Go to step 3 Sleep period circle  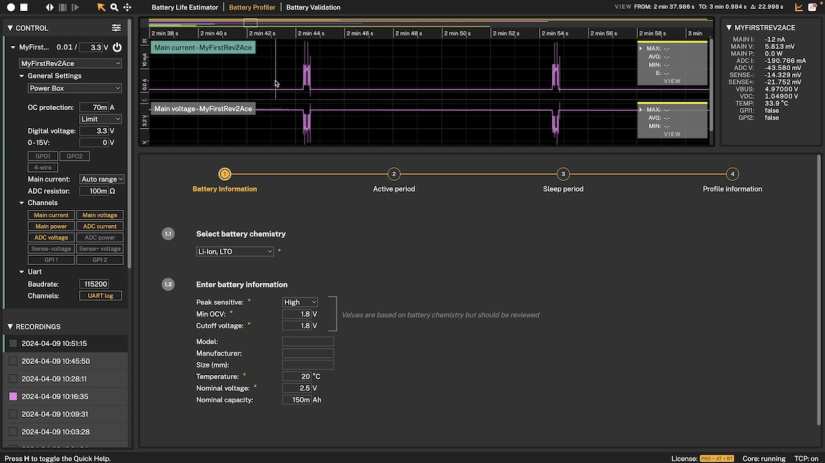coord(563,174)
